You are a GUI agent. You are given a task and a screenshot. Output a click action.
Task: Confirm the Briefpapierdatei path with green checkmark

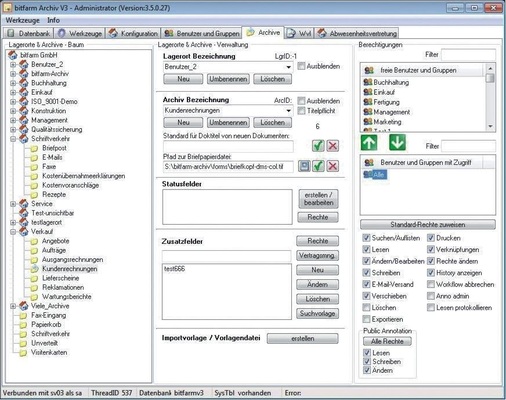tap(318, 166)
